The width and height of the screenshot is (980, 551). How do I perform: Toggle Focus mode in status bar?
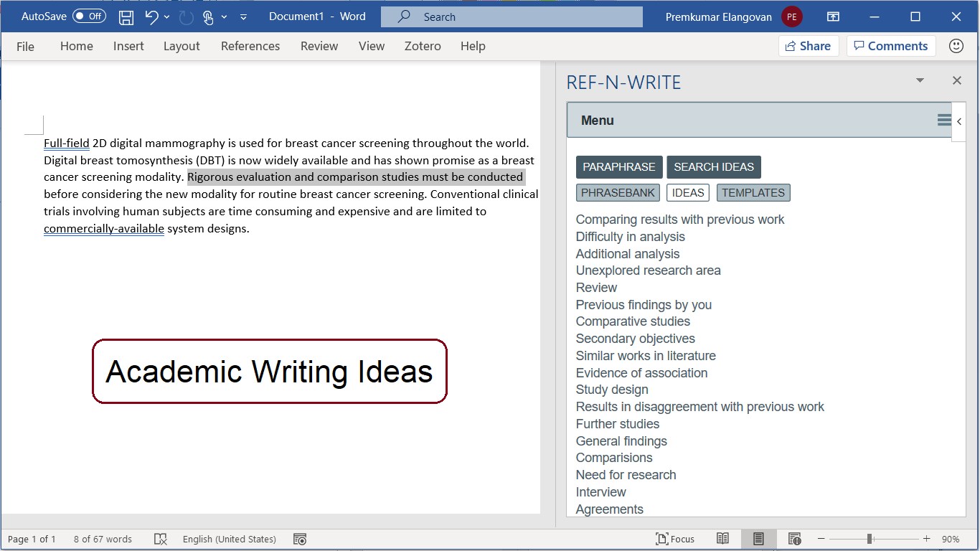tap(675, 539)
